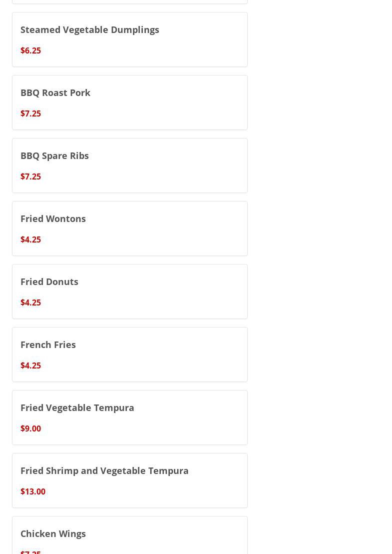Select Fried Shrimp and Vegetable Tempura
Image resolution: width=392 pixels, height=554 pixels.
[x=104, y=470]
